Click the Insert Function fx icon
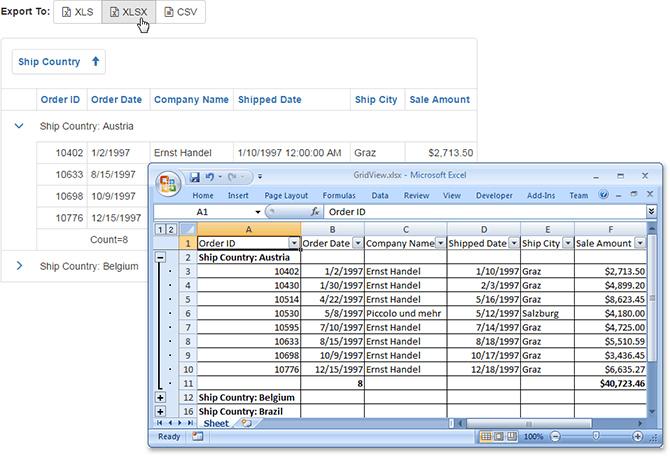 click(x=315, y=212)
